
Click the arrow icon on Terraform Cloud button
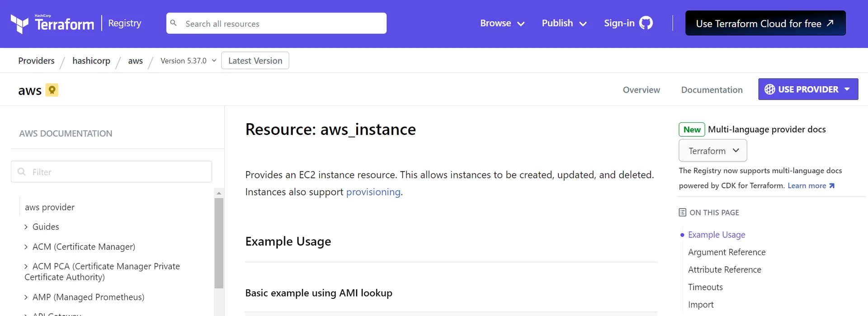[x=830, y=23]
